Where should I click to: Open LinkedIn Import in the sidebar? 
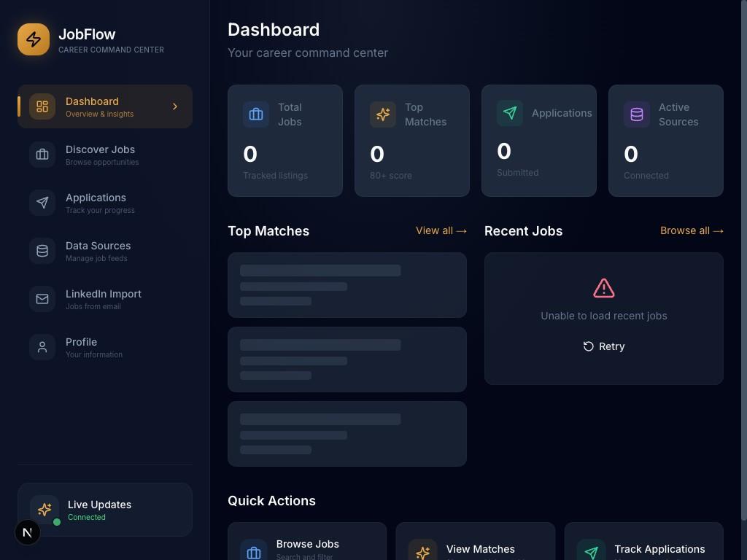pos(105,298)
